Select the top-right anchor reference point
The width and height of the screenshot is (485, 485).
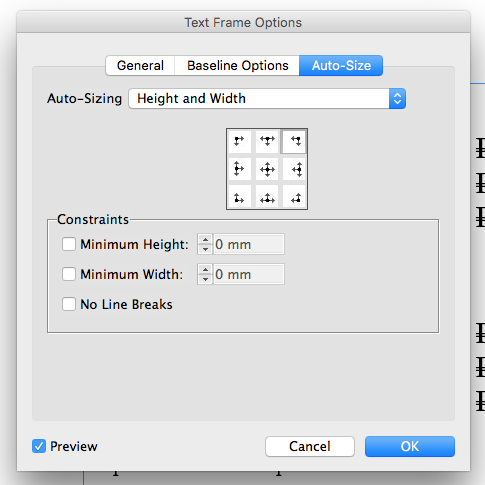click(x=294, y=141)
